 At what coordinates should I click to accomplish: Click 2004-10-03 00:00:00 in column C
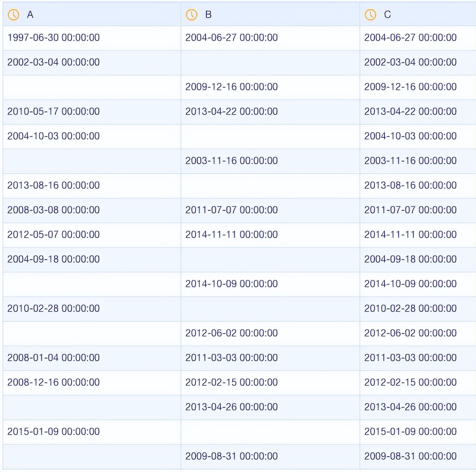410,136
